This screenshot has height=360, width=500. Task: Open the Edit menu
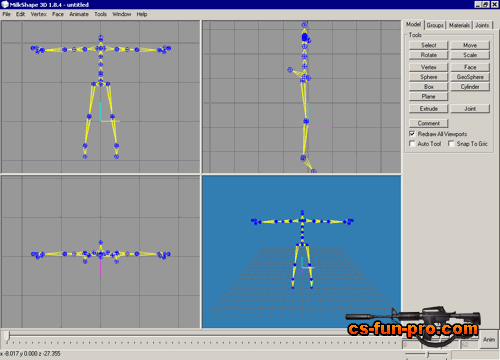(20, 14)
